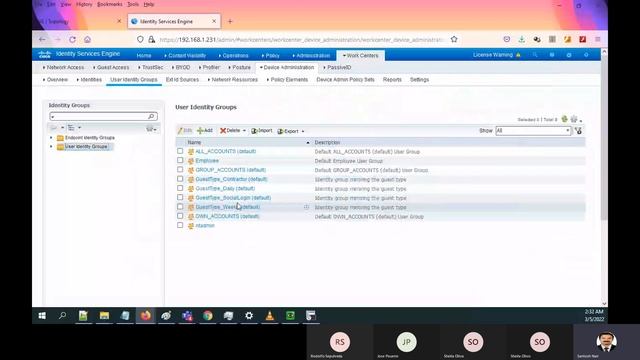Screen dimensions: 640x360
Task: Open the Settings tab in Device Administration
Action: [x=420, y=80]
